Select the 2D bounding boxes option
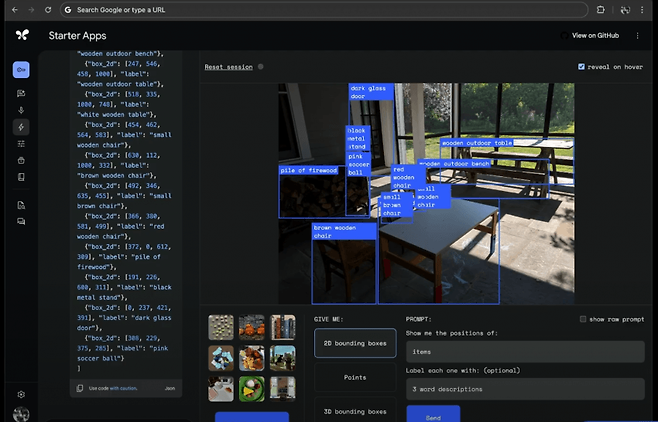 pos(354,343)
